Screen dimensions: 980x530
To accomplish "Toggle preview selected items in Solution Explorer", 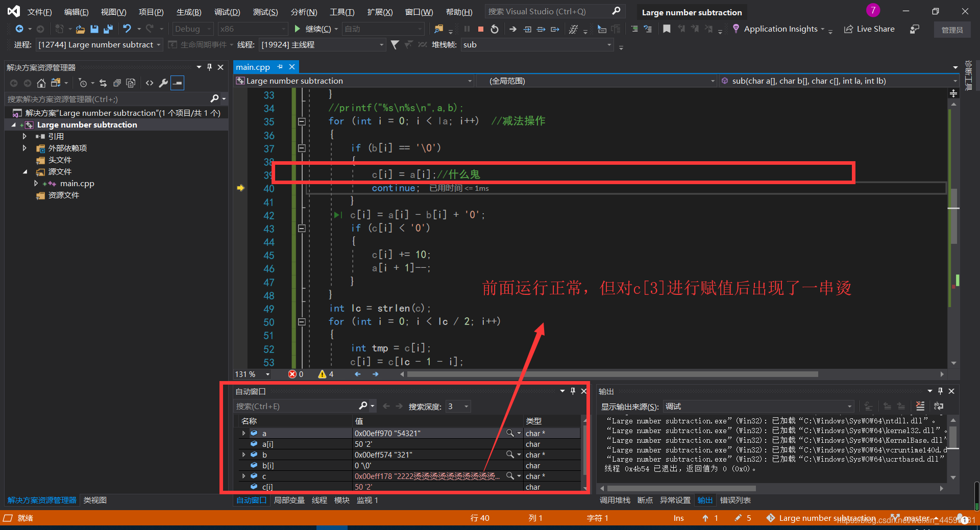I will tap(177, 83).
